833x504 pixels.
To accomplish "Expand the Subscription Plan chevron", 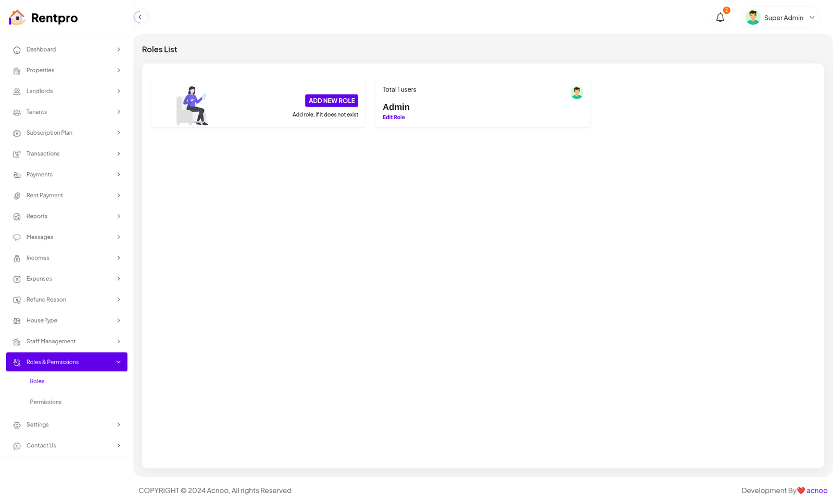I will 118,133.
